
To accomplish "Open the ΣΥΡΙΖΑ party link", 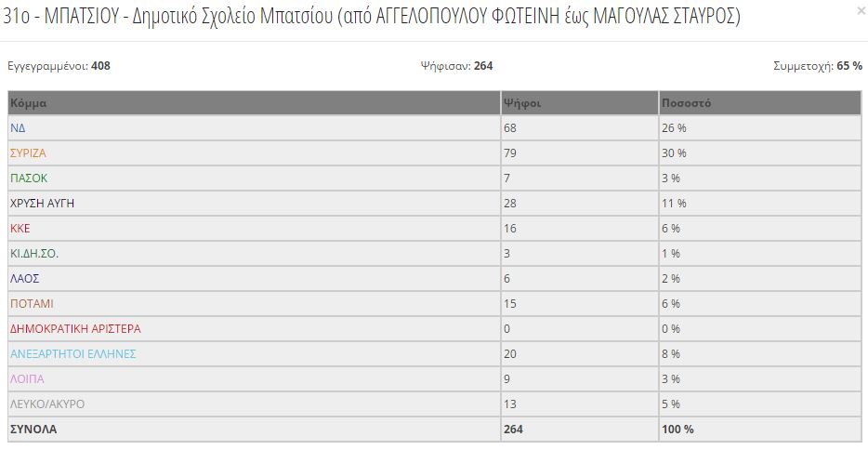I will point(28,153).
